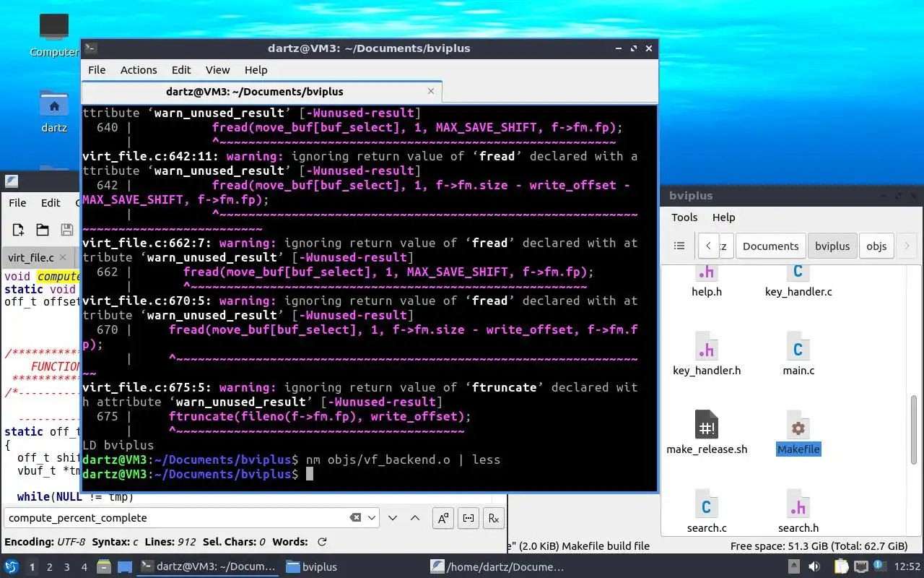Click the new file icon in editor toolbar
The height and width of the screenshot is (578, 924).
(18, 230)
